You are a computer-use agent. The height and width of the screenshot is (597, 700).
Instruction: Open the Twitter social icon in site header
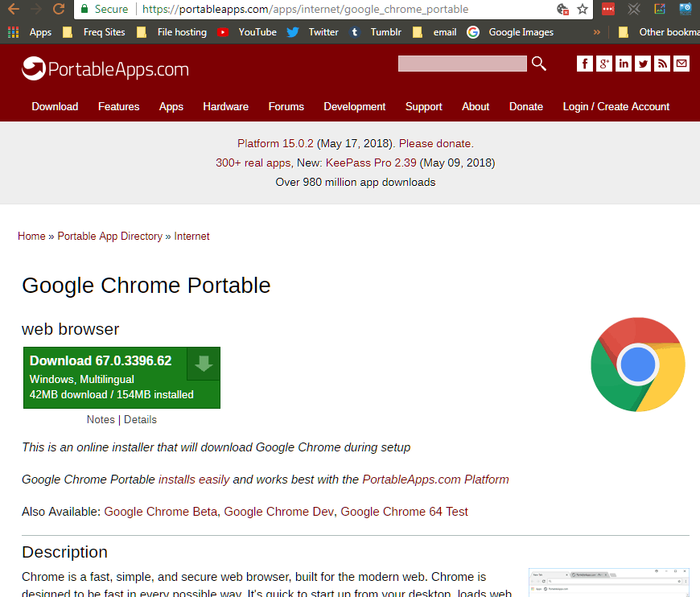[x=643, y=64]
